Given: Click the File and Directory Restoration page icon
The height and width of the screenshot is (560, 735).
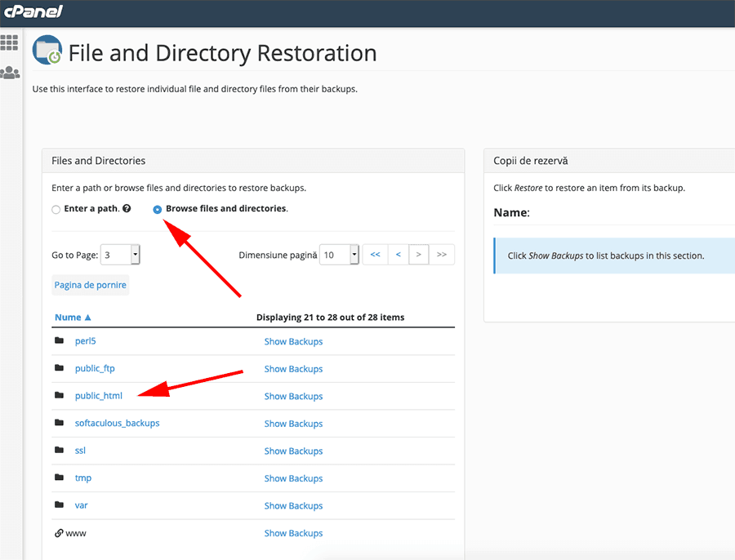Looking at the screenshot, I should pyautogui.click(x=47, y=50).
